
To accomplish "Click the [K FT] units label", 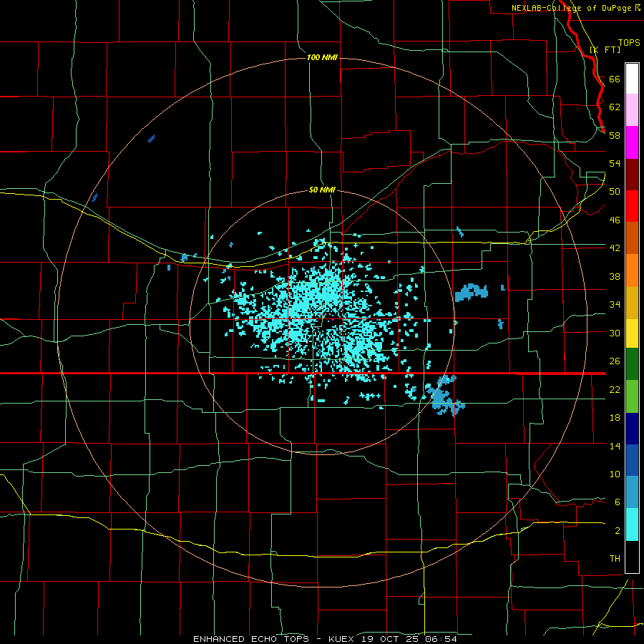I will click(605, 50).
